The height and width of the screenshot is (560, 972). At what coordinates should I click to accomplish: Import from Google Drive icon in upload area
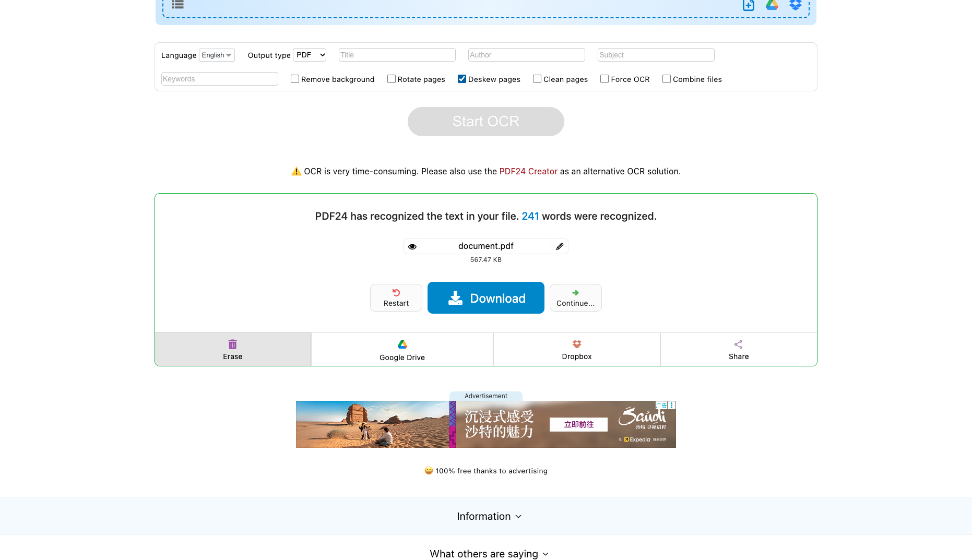772,5
